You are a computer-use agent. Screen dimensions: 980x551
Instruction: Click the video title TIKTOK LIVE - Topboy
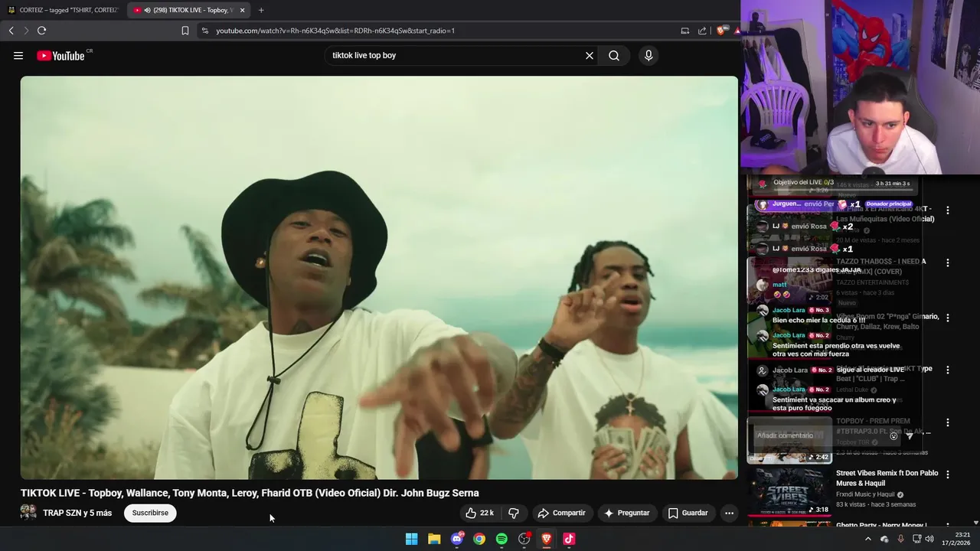click(250, 493)
